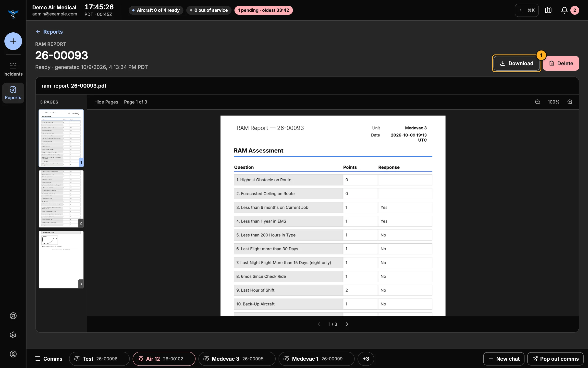Click the 1 pending oldest alert pill

coord(263,10)
